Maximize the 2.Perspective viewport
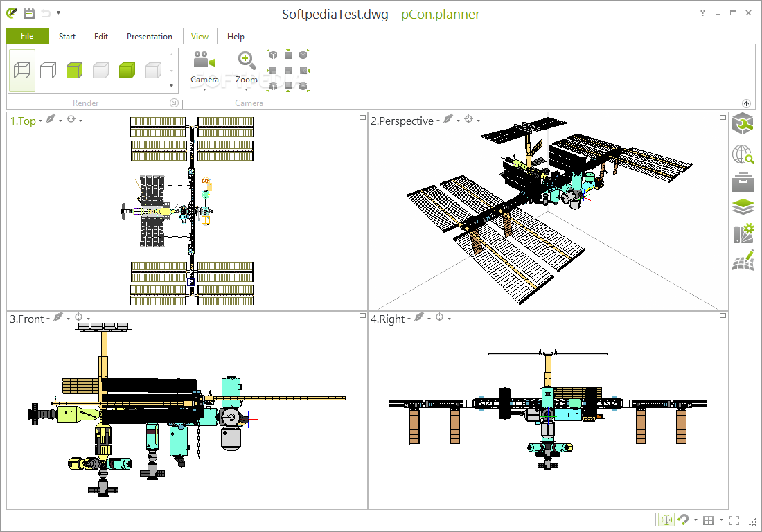This screenshot has width=762, height=532. point(723,118)
